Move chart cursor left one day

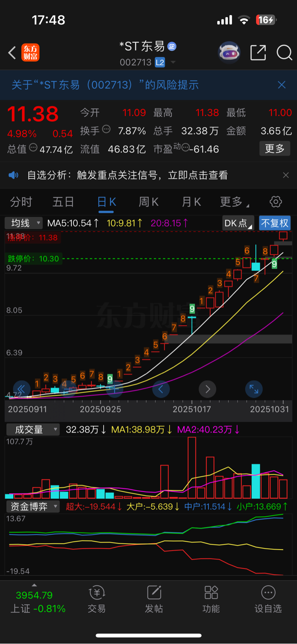[x=161, y=389]
